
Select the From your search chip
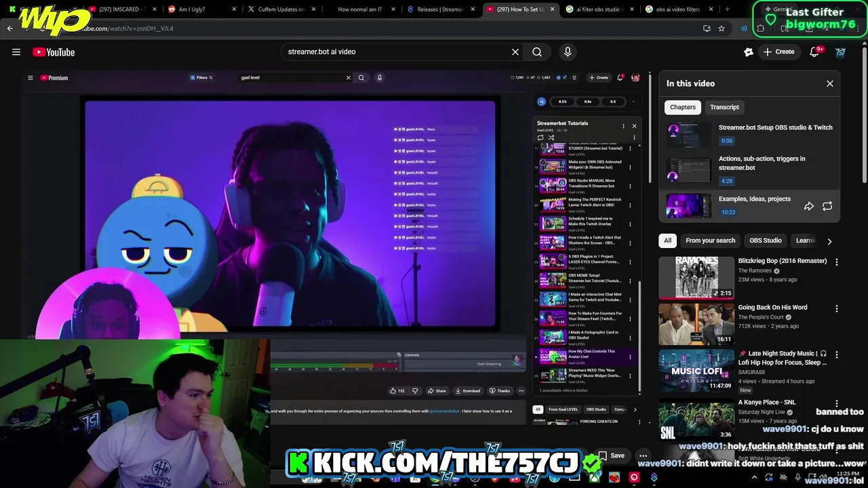(x=710, y=241)
